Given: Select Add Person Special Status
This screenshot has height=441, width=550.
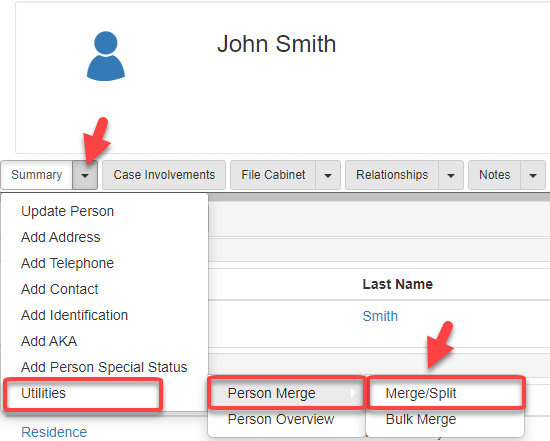Looking at the screenshot, I should point(105,367).
